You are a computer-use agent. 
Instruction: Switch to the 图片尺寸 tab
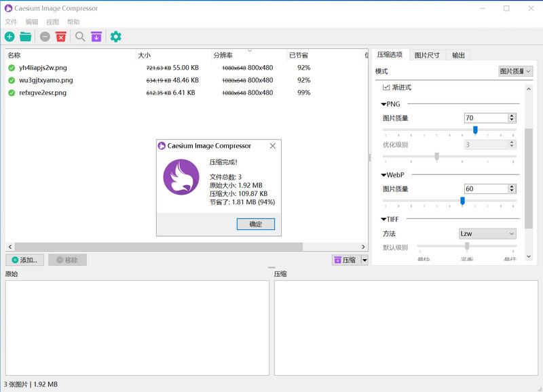(x=427, y=55)
